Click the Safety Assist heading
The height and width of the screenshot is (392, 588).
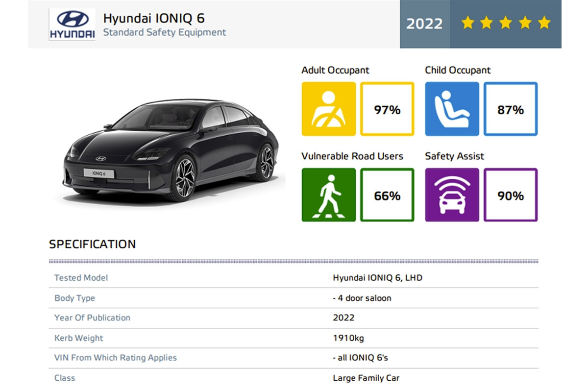pos(454,156)
